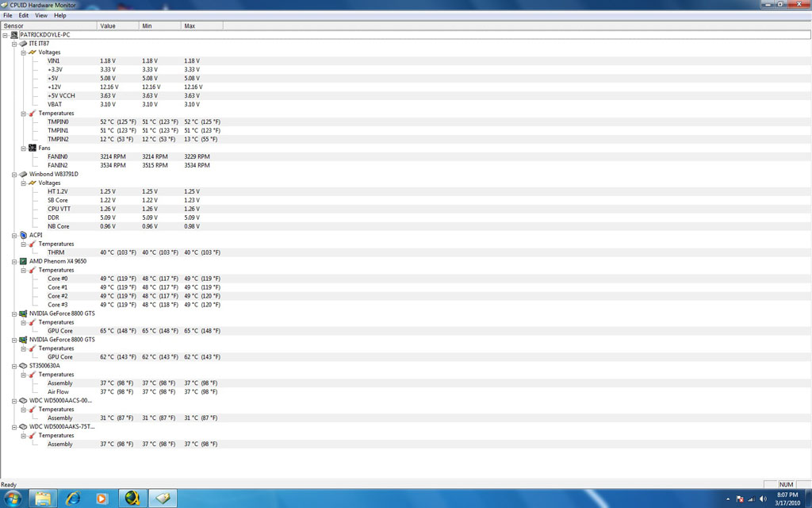Collapse the ST3500630A drive node

(x=14, y=366)
